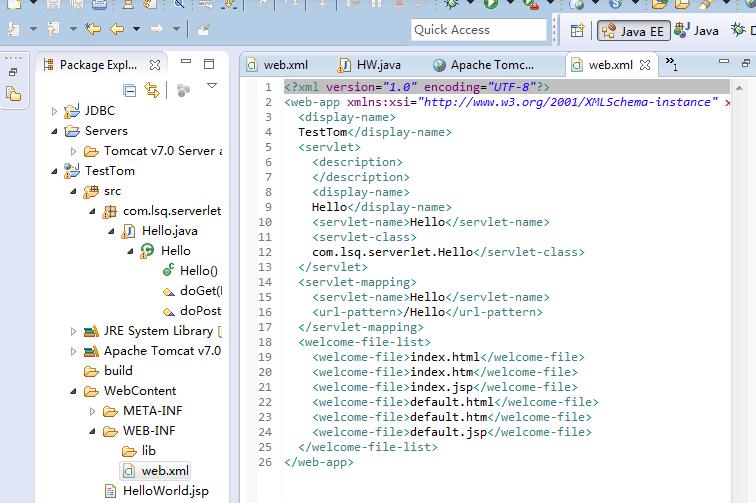Navigate Back with the yellow left arrow

click(117, 29)
